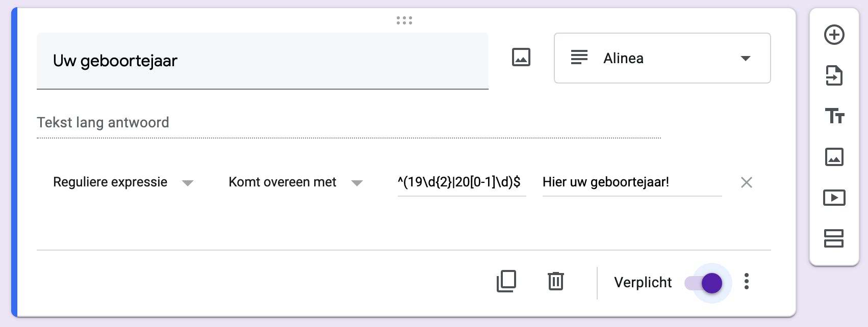Image resolution: width=868 pixels, height=327 pixels.
Task: Add a new section
Action: (x=834, y=238)
